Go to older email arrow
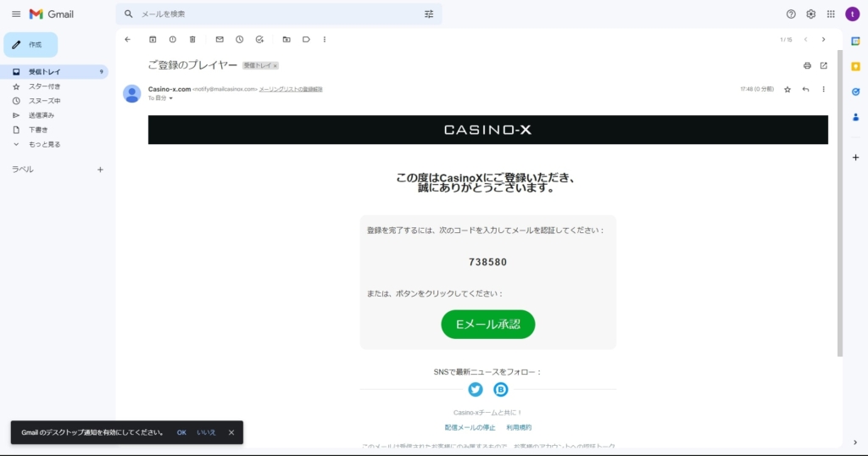868x456 pixels. click(824, 40)
